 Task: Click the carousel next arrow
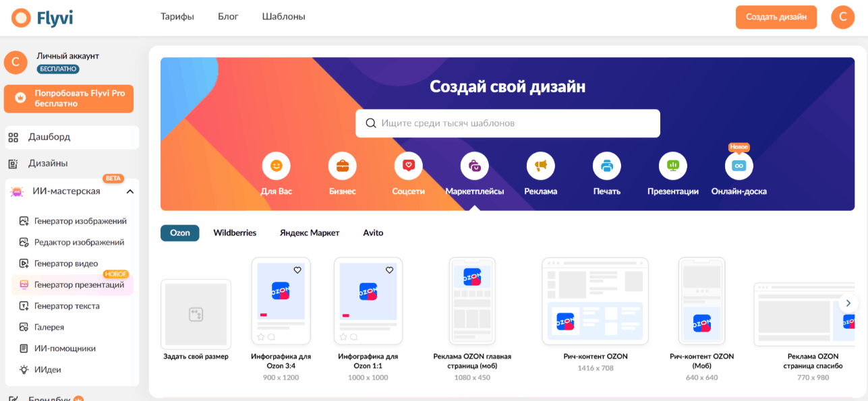pyautogui.click(x=848, y=303)
